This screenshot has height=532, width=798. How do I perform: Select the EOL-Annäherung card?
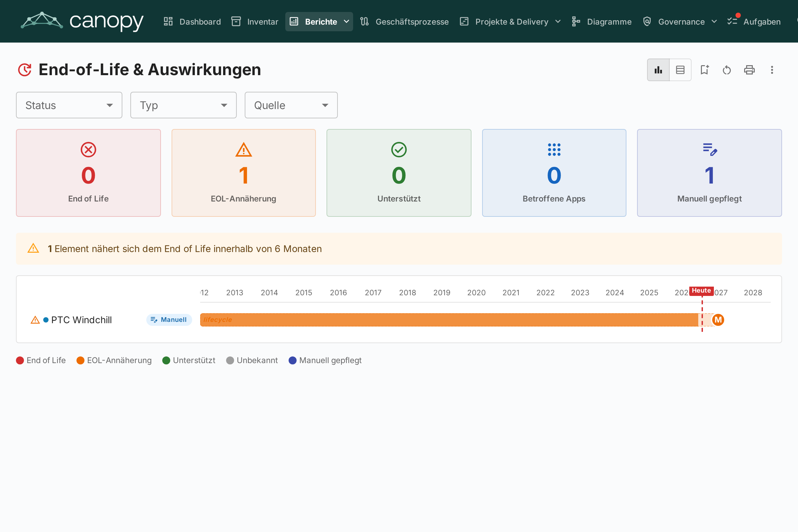pyautogui.click(x=244, y=173)
